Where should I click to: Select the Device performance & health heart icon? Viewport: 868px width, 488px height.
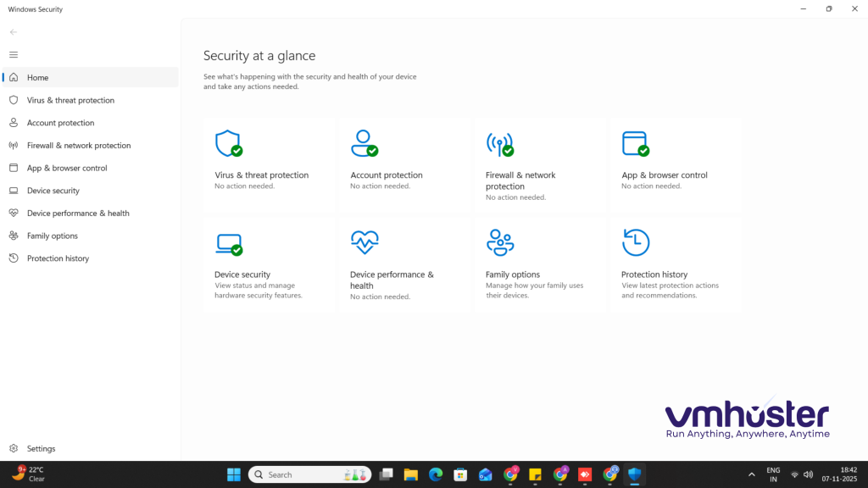click(x=364, y=242)
